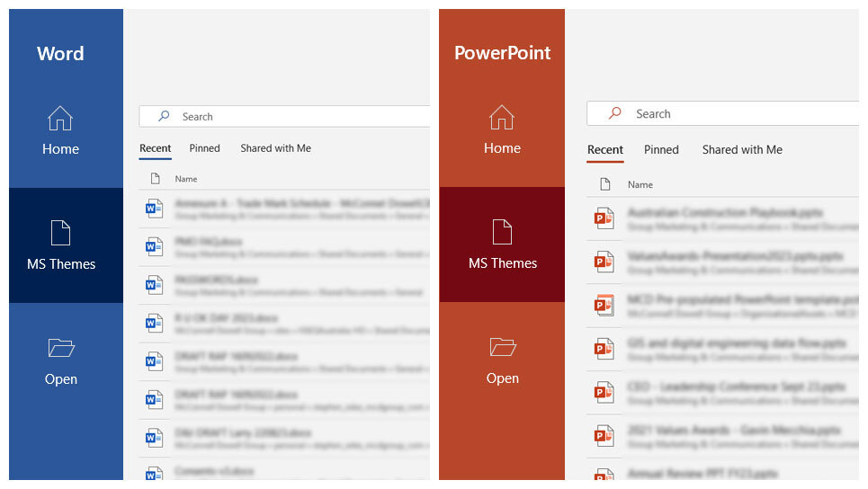Open MS Themes in the PowerPoint sidebar
The image size is (868, 489).
(502, 244)
